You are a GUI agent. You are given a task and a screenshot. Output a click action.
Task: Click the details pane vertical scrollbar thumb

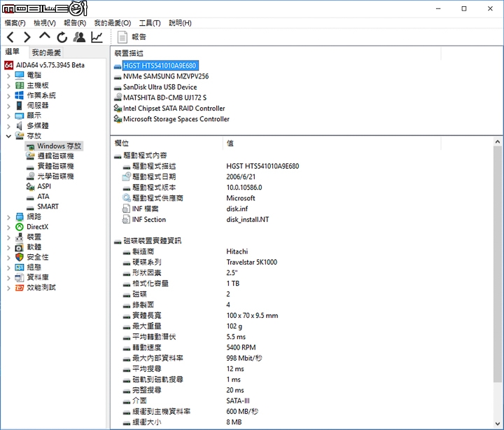[498, 264]
